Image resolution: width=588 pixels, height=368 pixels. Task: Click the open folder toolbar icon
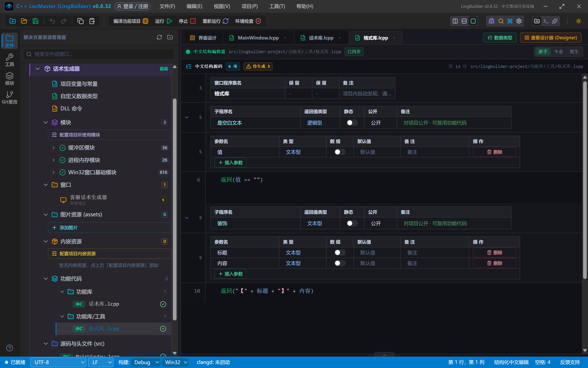[x=24, y=21]
